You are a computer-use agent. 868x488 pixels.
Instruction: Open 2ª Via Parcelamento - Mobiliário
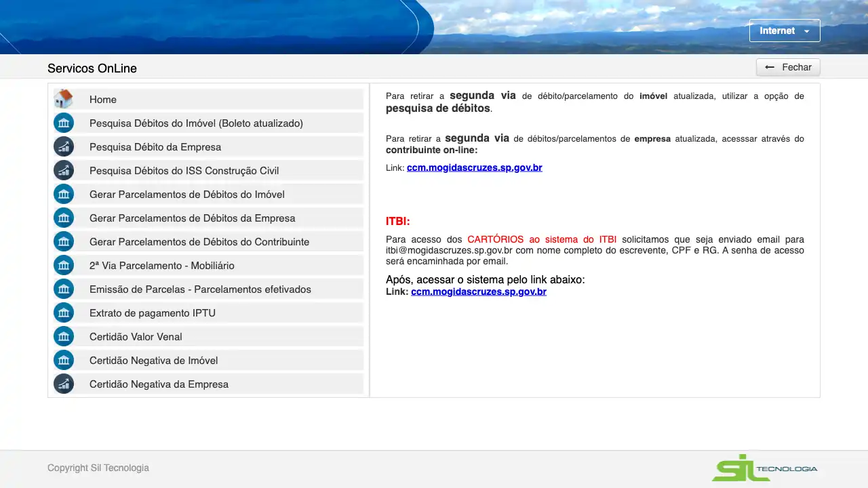[x=208, y=265]
